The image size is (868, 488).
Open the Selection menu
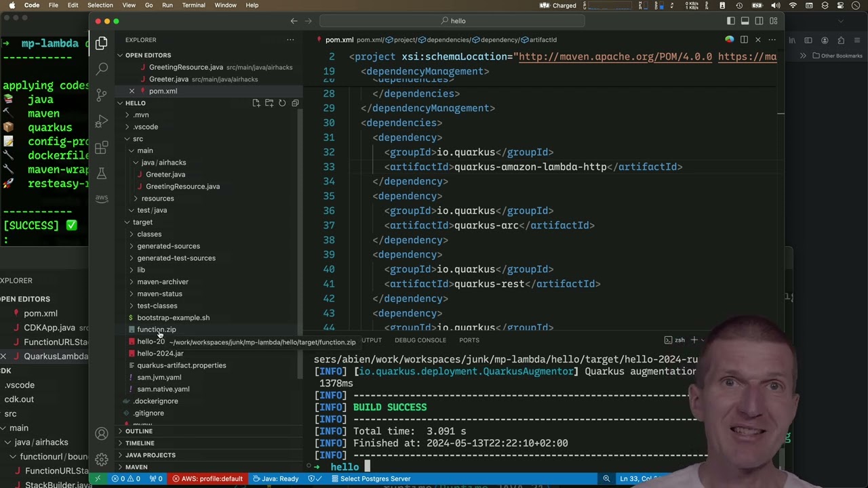(x=100, y=5)
